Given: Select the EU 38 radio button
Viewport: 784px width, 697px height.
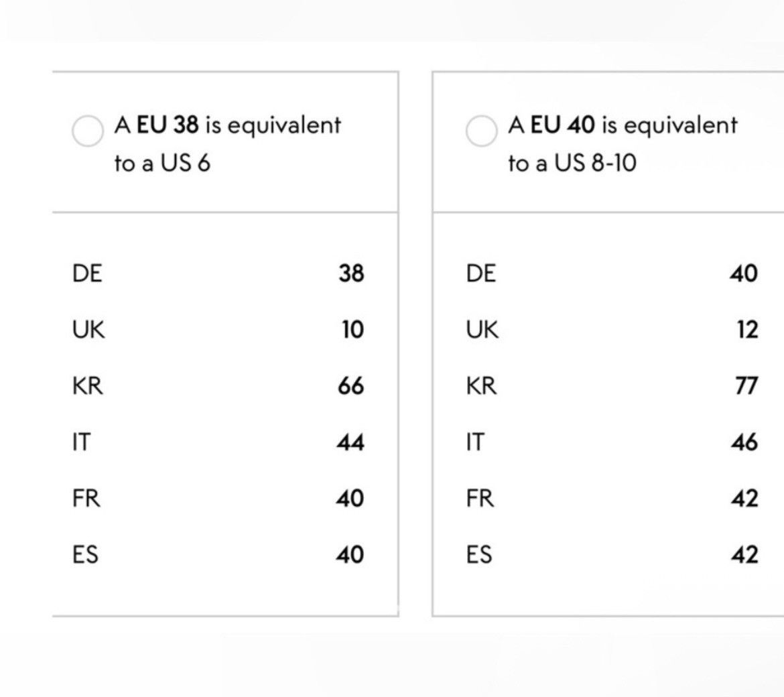Looking at the screenshot, I should pyautogui.click(x=88, y=131).
